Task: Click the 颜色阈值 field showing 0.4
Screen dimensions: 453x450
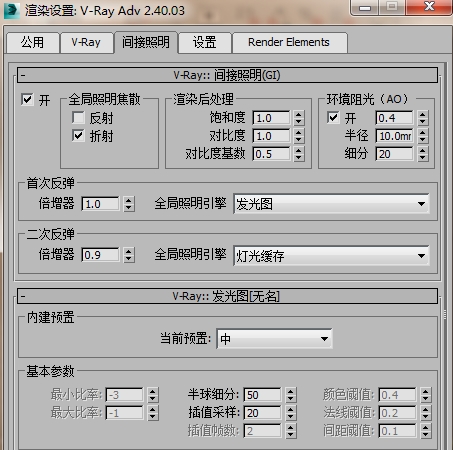Action: coord(397,395)
